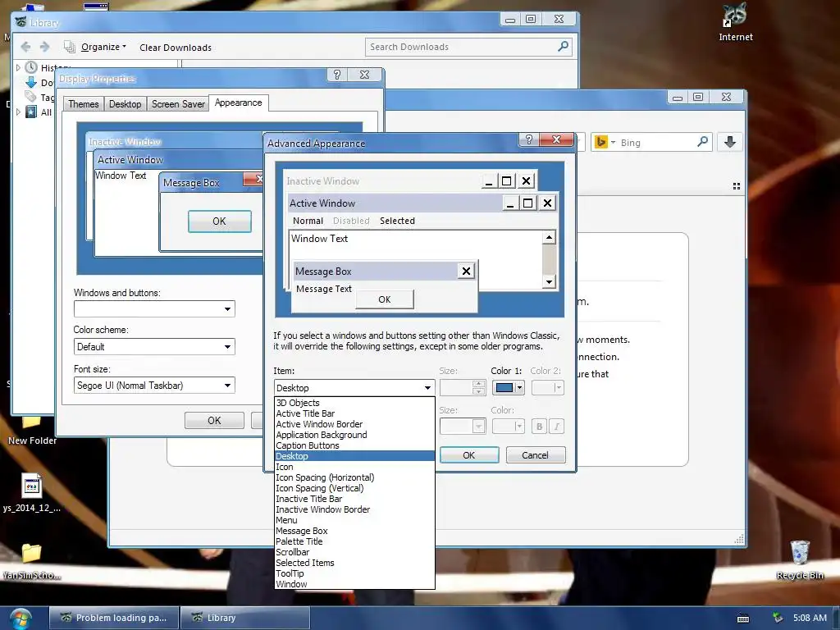The width and height of the screenshot is (840, 630).
Task: Click the preview Window Text scrollbar up arrow
Action: point(549,237)
